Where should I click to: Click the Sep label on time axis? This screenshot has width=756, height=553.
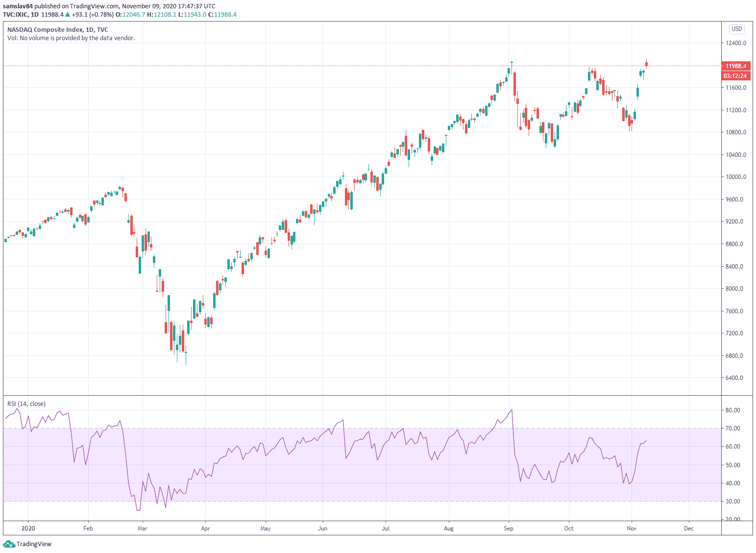(x=509, y=528)
